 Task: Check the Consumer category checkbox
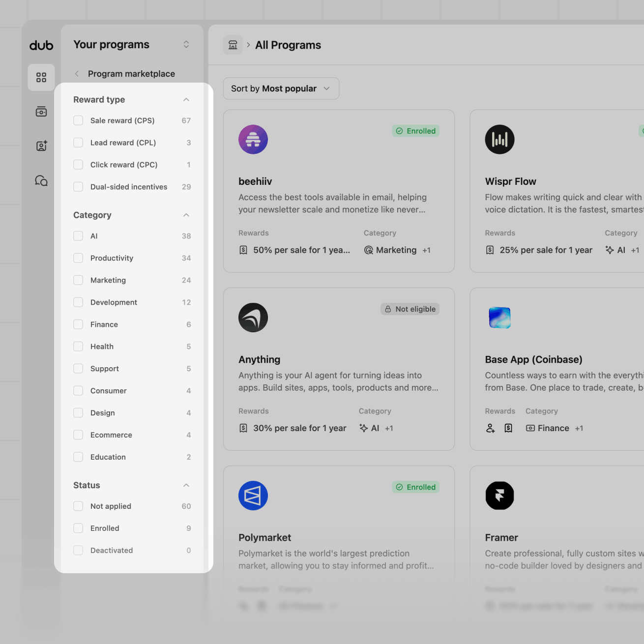[x=78, y=391]
